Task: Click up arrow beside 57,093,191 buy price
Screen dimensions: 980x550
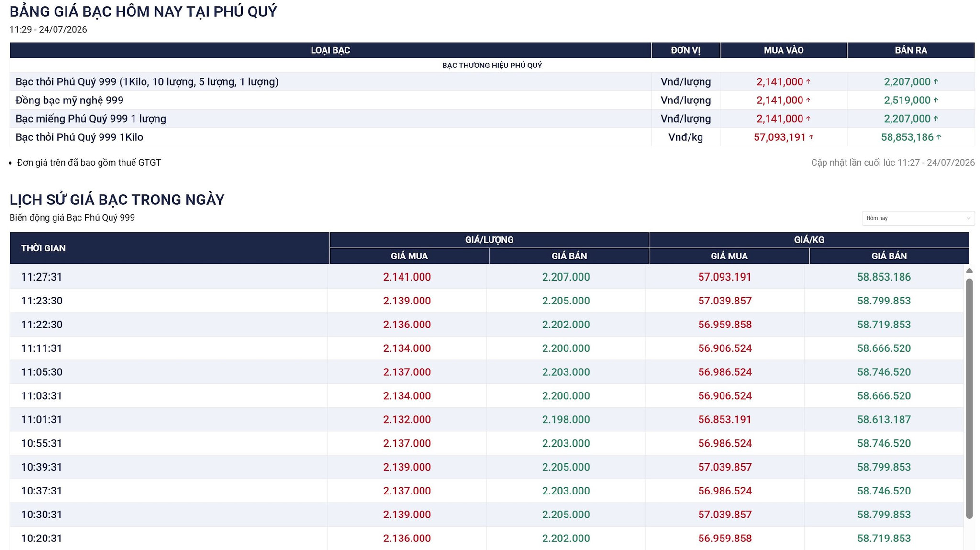Action: click(811, 137)
